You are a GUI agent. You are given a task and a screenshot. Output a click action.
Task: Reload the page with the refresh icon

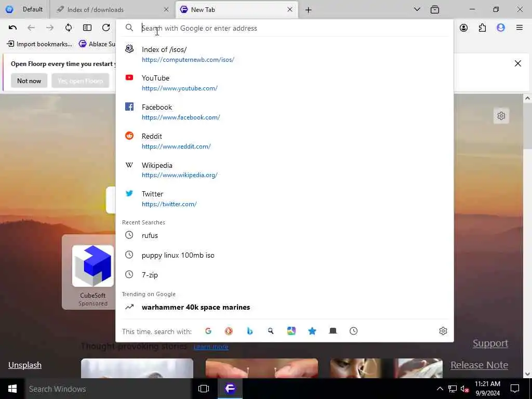[x=106, y=28]
